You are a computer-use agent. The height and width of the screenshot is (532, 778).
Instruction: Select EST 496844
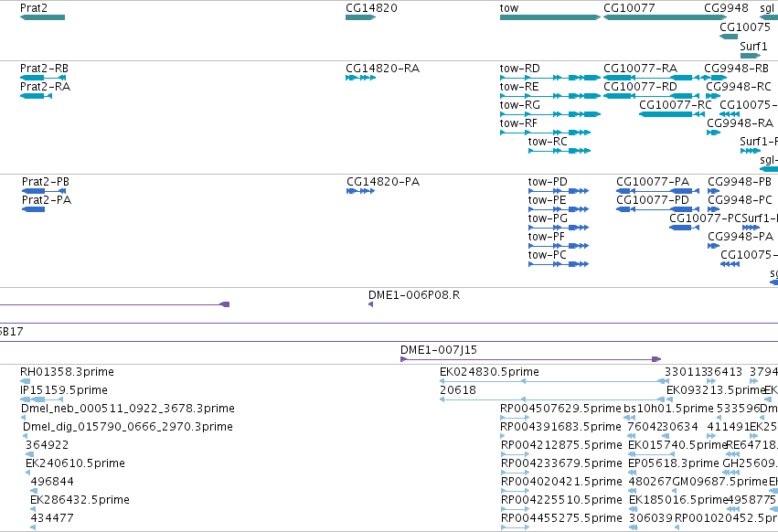point(33,491)
